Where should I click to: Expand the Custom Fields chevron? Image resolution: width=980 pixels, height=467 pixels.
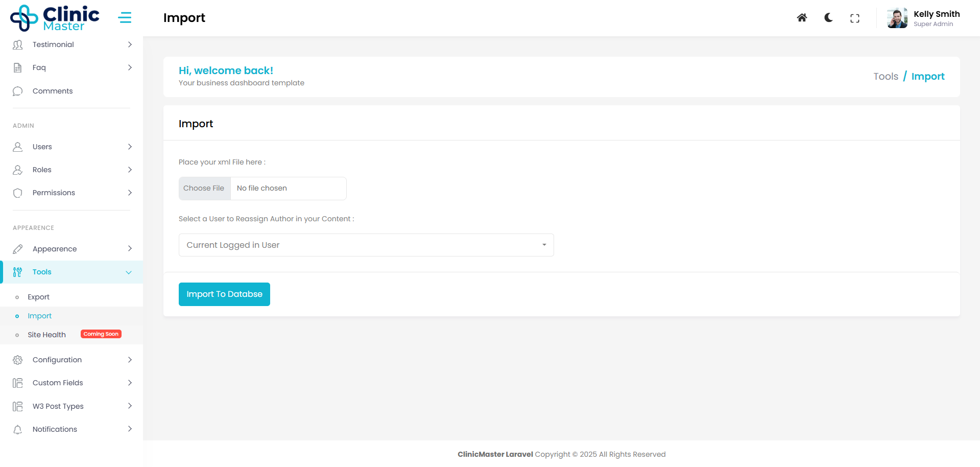[130, 383]
